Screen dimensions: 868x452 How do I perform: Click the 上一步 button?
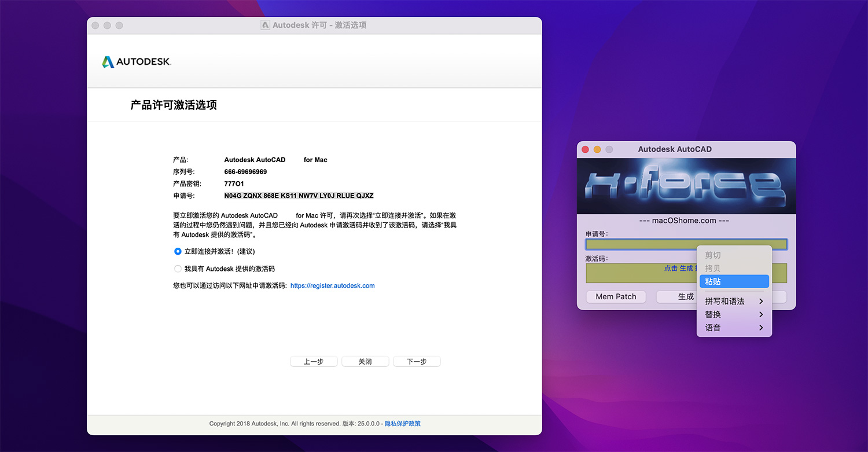pos(314,362)
